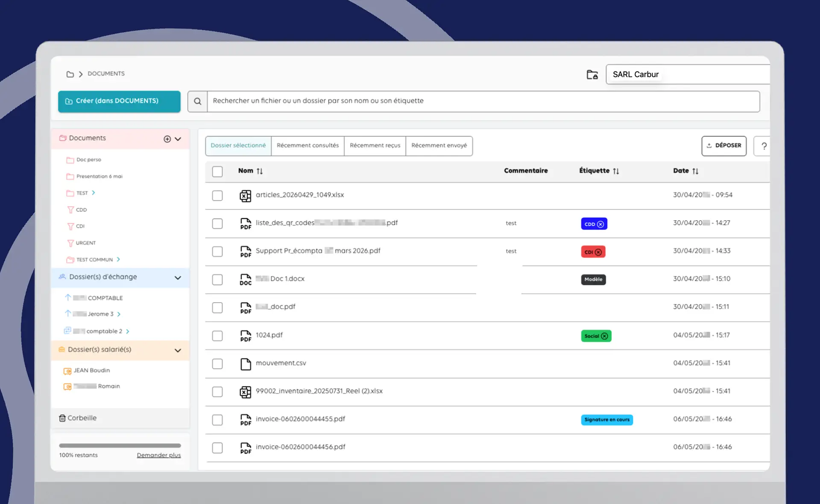This screenshot has width=820, height=504.
Task: Select the checkbox for 1024.pdf
Action: pos(217,335)
